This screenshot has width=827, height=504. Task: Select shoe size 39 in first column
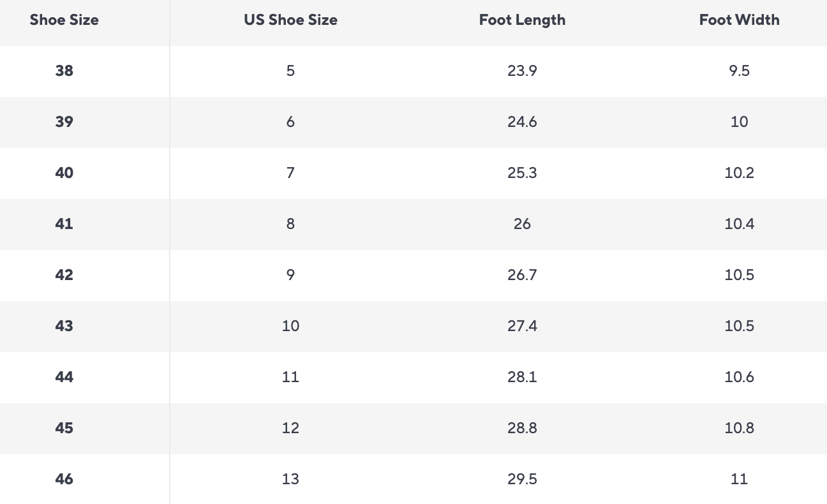click(64, 122)
